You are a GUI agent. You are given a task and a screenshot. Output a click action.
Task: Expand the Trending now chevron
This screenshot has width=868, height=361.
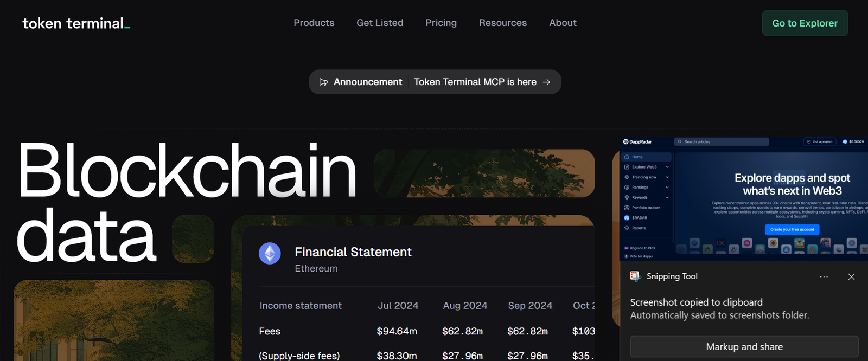click(667, 177)
